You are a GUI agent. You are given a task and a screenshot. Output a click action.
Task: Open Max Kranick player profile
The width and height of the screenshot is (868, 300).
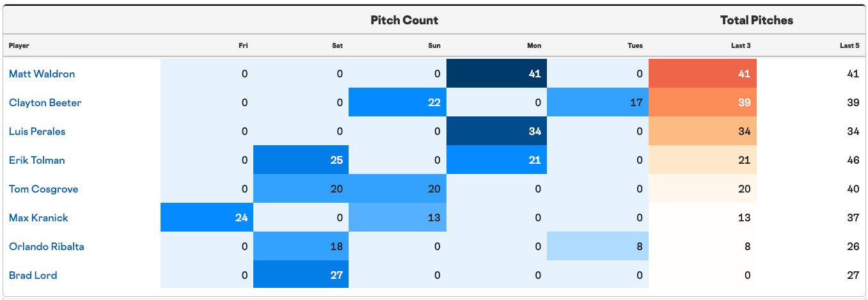coord(38,217)
